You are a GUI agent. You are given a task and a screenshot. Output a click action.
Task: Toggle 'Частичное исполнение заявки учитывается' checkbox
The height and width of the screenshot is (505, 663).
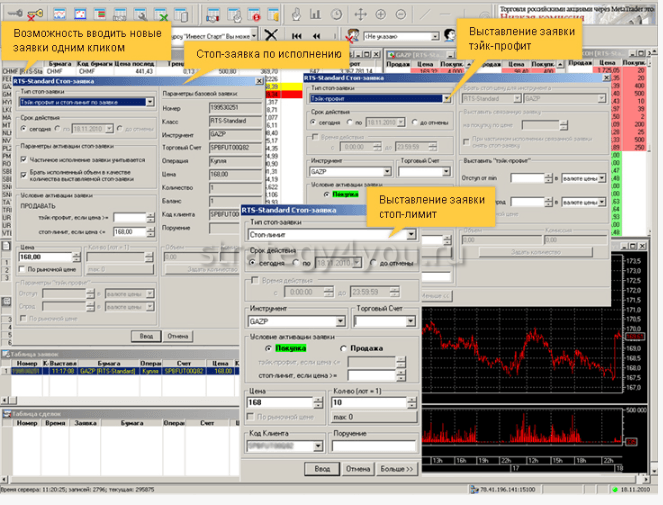(x=22, y=157)
